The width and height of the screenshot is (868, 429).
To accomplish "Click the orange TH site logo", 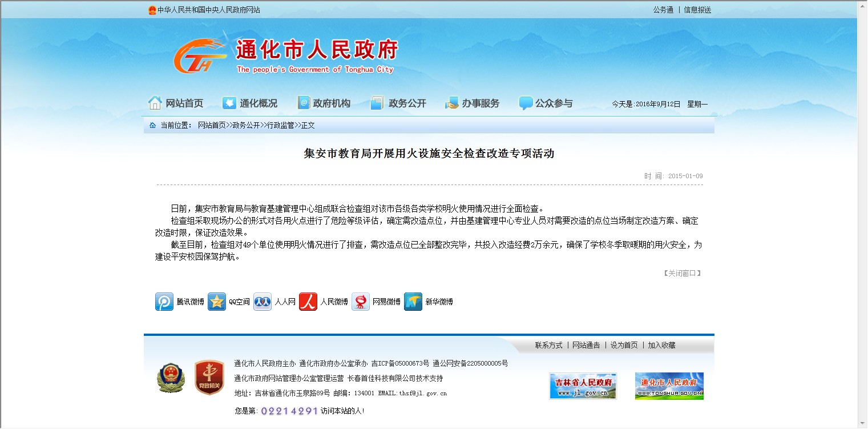I will pyautogui.click(x=200, y=57).
